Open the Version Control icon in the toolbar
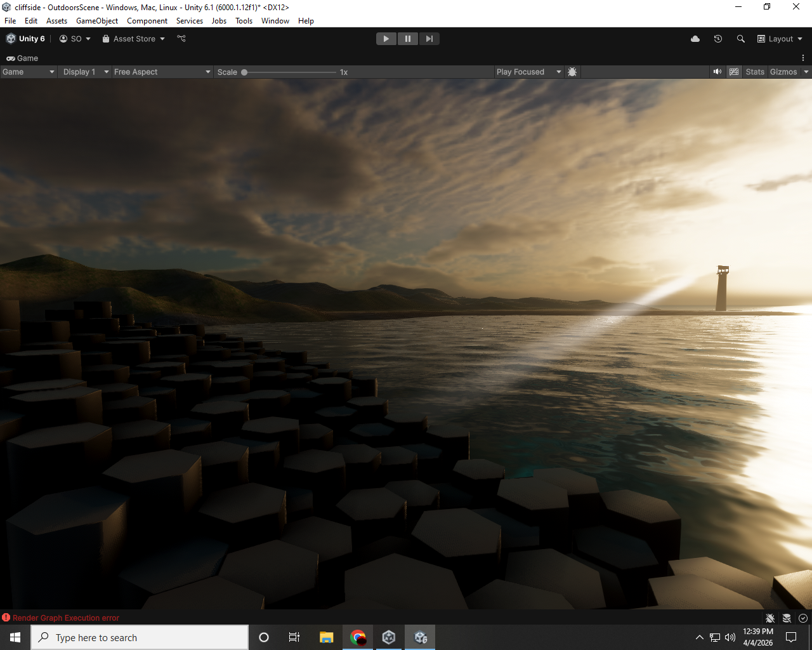Image resolution: width=812 pixels, height=650 pixels. tap(181, 39)
